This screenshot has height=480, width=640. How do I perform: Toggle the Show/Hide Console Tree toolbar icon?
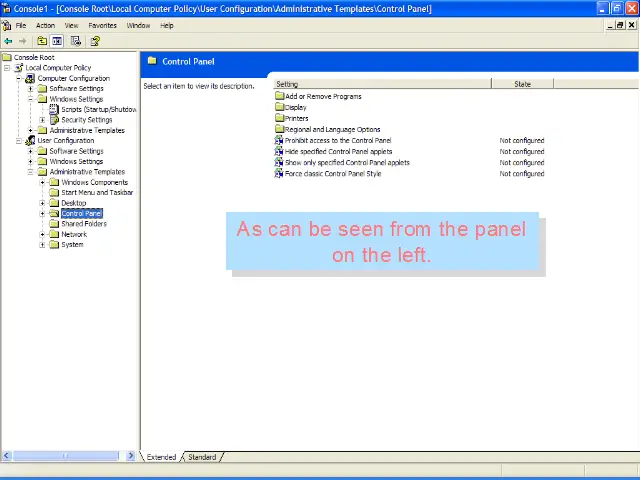point(57,41)
